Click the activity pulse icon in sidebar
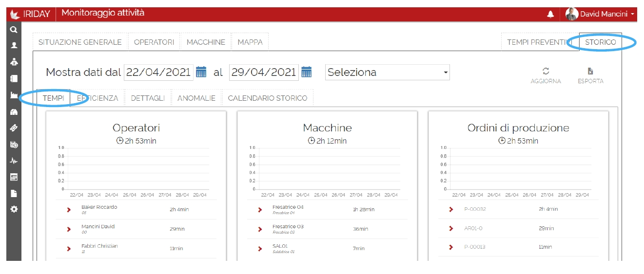Image resolution: width=644 pixels, height=274 pixels. click(x=14, y=161)
